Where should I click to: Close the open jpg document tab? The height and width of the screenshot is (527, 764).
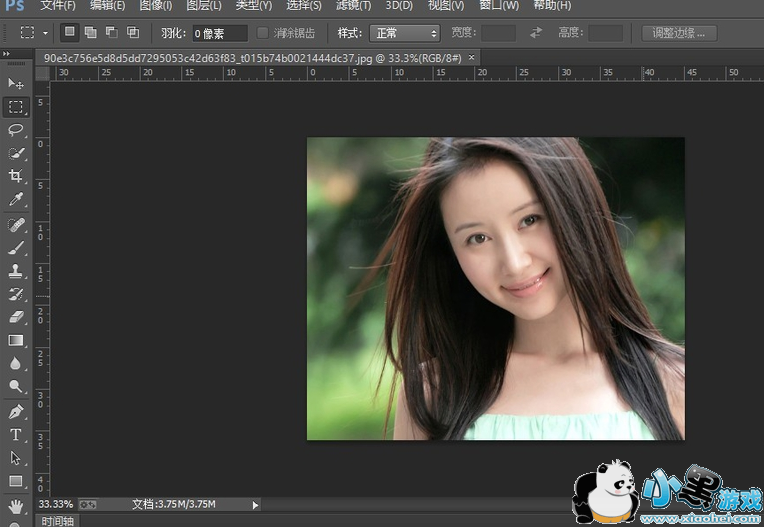click(x=472, y=58)
